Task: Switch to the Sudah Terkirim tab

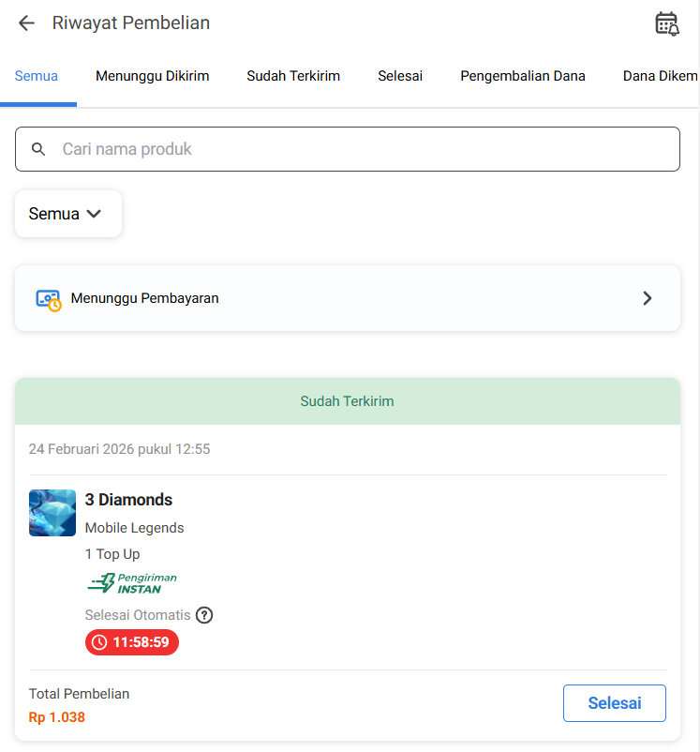Action: [293, 76]
